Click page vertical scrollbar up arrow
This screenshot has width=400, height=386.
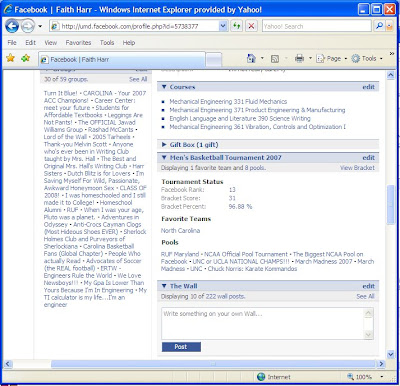click(x=391, y=75)
